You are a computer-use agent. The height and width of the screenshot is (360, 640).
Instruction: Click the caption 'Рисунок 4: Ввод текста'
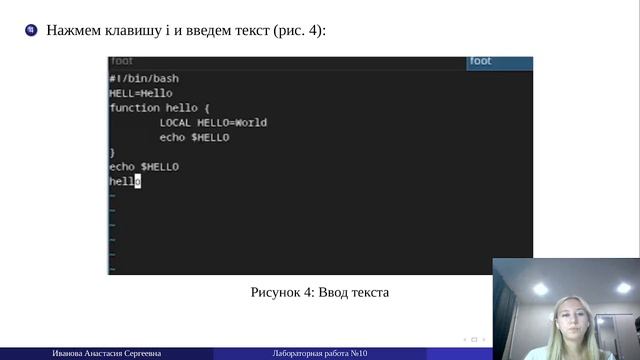click(x=320, y=292)
